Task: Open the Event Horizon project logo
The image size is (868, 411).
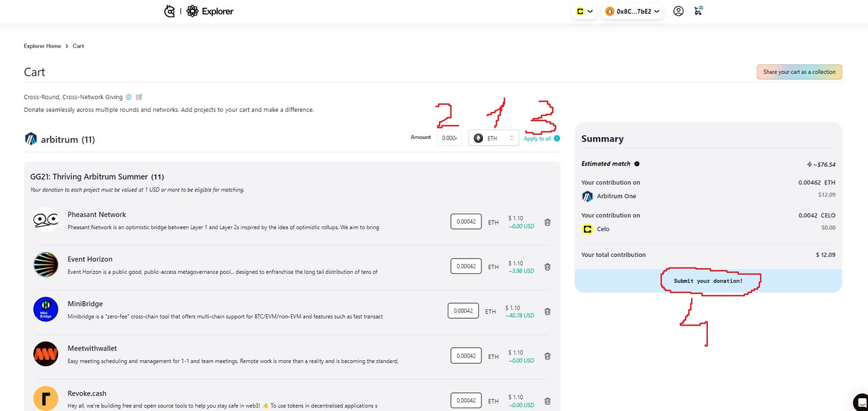Action: pyautogui.click(x=46, y=265)
